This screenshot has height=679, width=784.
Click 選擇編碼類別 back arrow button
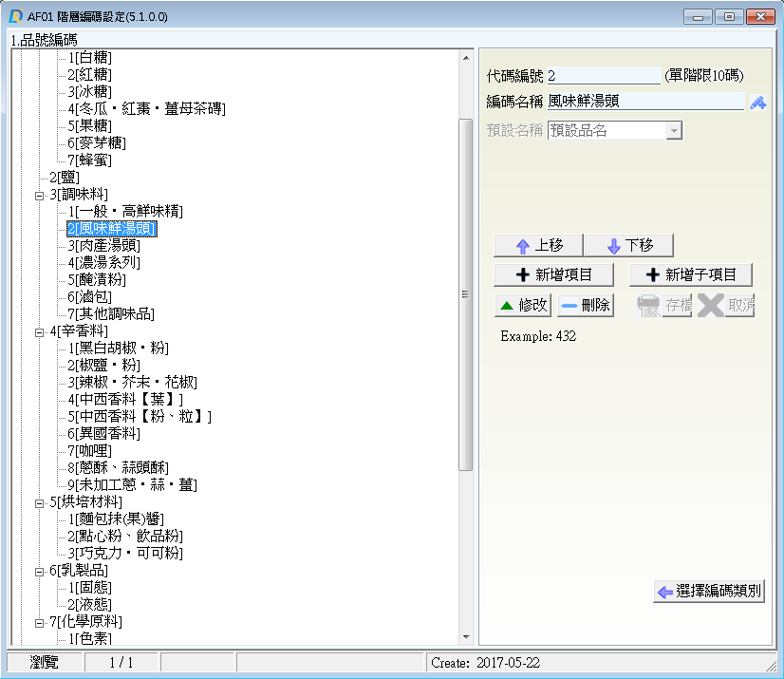click(709, 592)
